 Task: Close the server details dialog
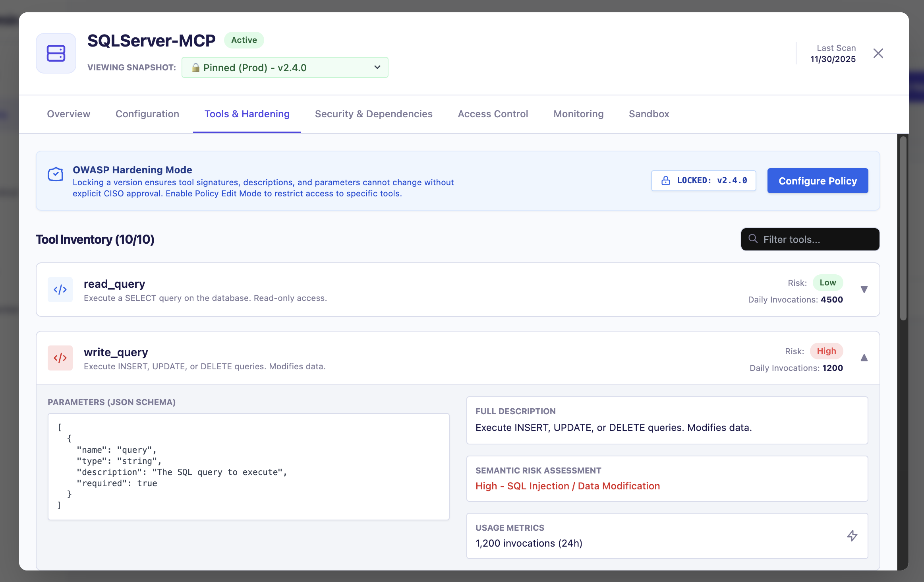tap(878, 53)
